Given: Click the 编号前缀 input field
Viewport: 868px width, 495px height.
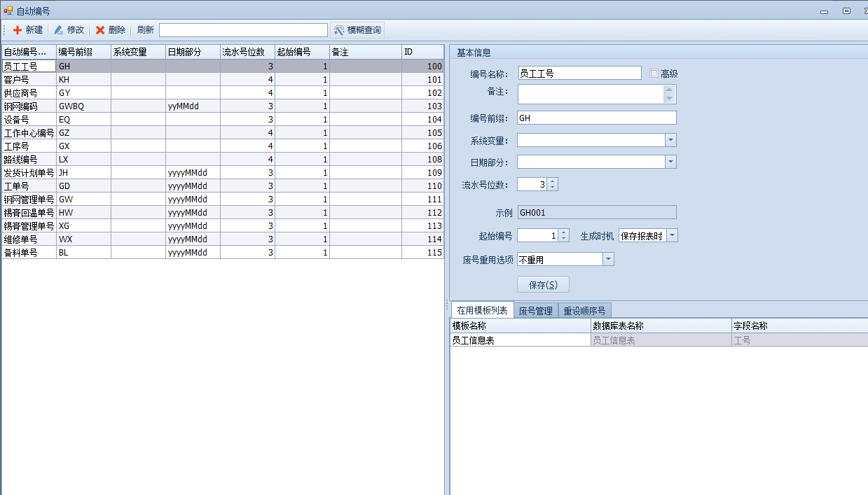Looking at the screenshot, I should [x=596, y=118].
